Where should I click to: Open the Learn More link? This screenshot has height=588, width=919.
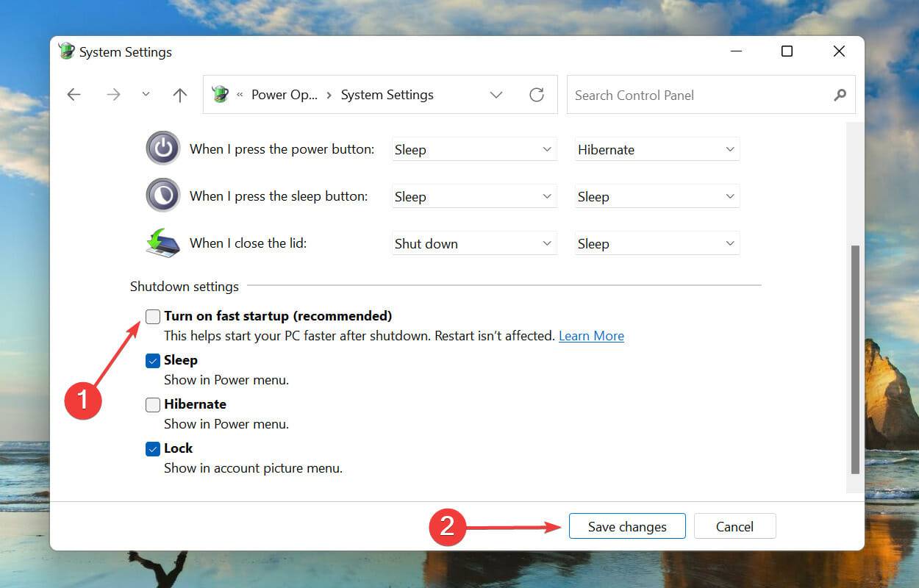[591, 335]
